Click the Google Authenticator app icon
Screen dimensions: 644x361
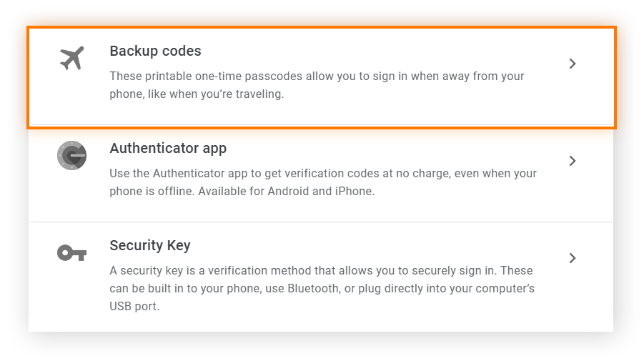point(71,155)
